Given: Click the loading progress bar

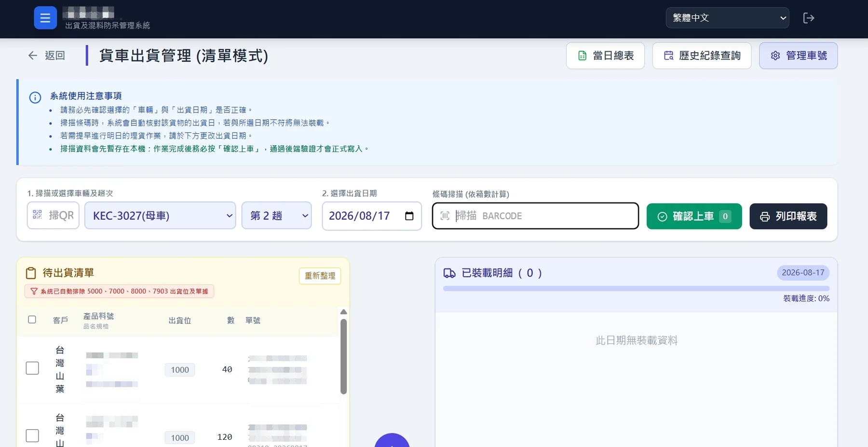Looking at the screenshot, I should pyautogui.click(x=636, y=289).
